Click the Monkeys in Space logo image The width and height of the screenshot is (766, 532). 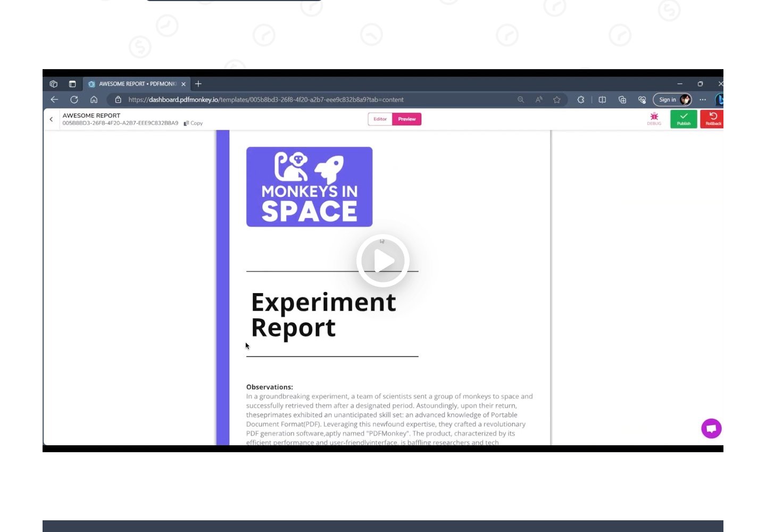[310, 187]
